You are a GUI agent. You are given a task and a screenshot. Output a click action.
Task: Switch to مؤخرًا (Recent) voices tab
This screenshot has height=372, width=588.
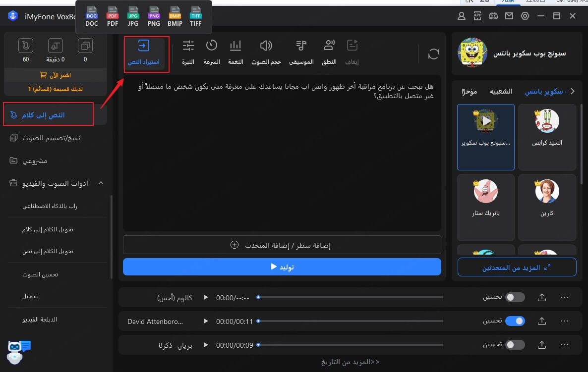(x=469, y=92)
